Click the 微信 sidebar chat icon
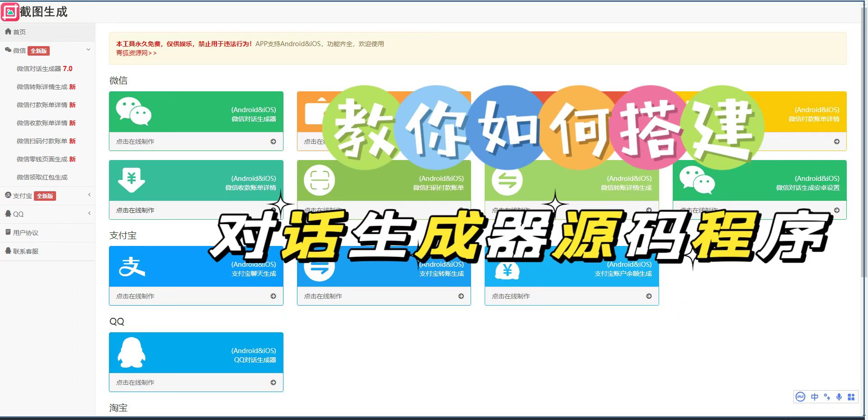 click(x=8, y=50)
